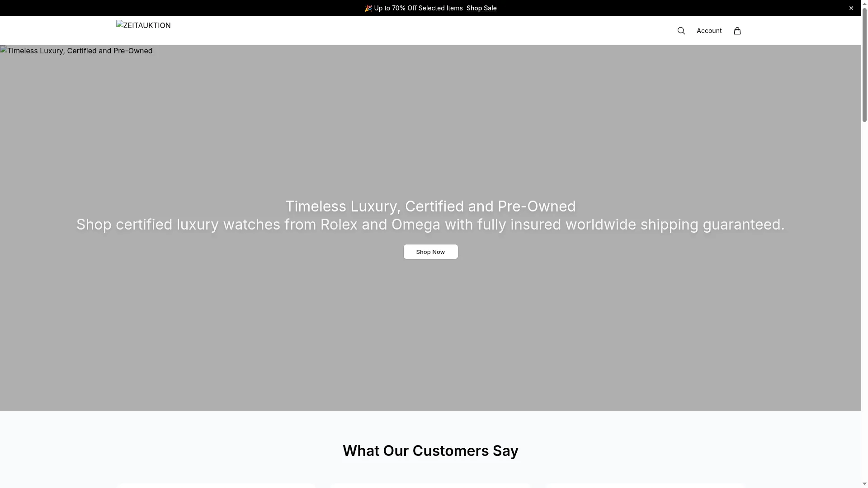Follow the Shop Sale link

tap(481, 8)
